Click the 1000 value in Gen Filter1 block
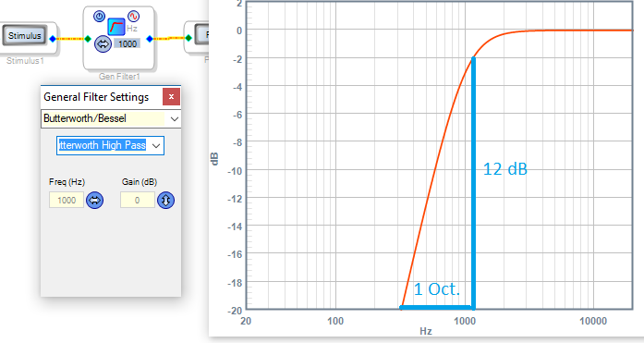The image size is (644, 343). pos(128,44)
